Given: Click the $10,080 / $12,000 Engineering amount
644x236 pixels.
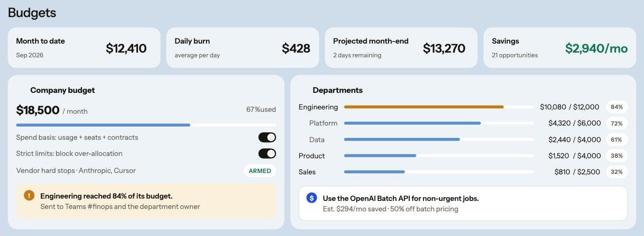Looking at the screenshot, I should pos(570,107).
